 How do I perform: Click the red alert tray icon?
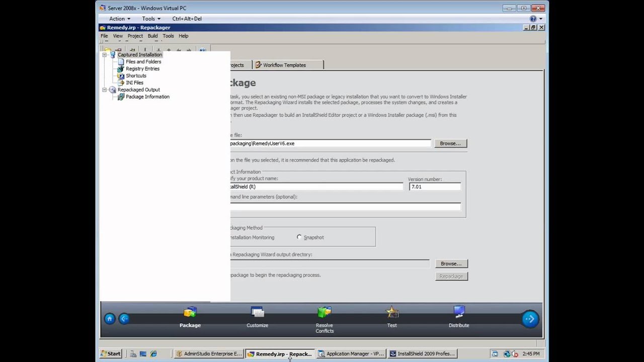pyautogui.click(x=515, y=354)
